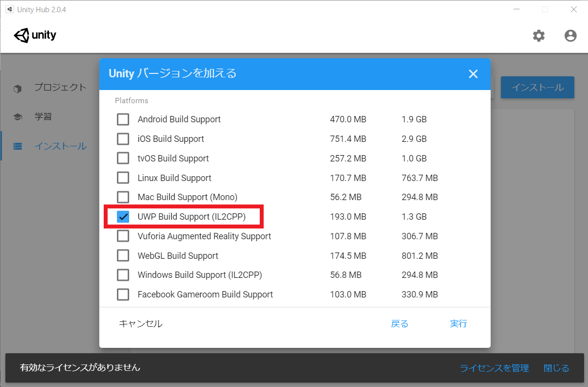Click the Platforms section heading
Viewport: 588px width, 387px height.
tap(132, 101)
